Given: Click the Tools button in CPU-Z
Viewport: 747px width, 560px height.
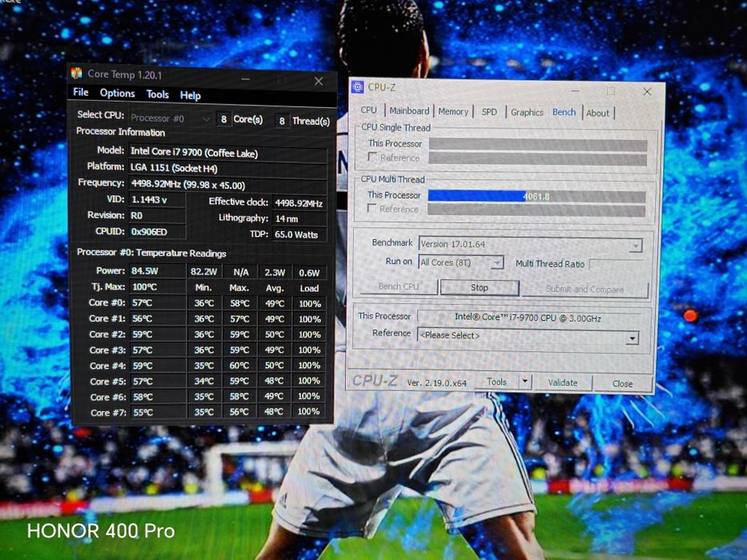Looking at the screenshot, I should (x=496, y=382).
